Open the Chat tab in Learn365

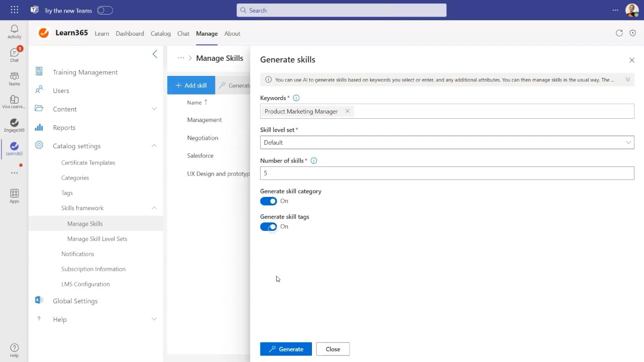(183, 34)
